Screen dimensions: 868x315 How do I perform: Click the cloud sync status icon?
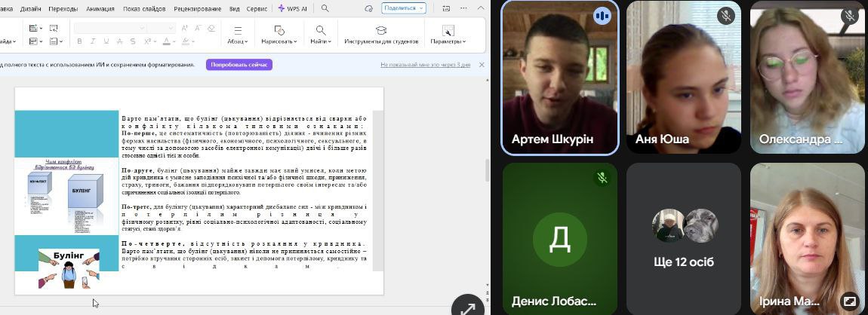369,8
